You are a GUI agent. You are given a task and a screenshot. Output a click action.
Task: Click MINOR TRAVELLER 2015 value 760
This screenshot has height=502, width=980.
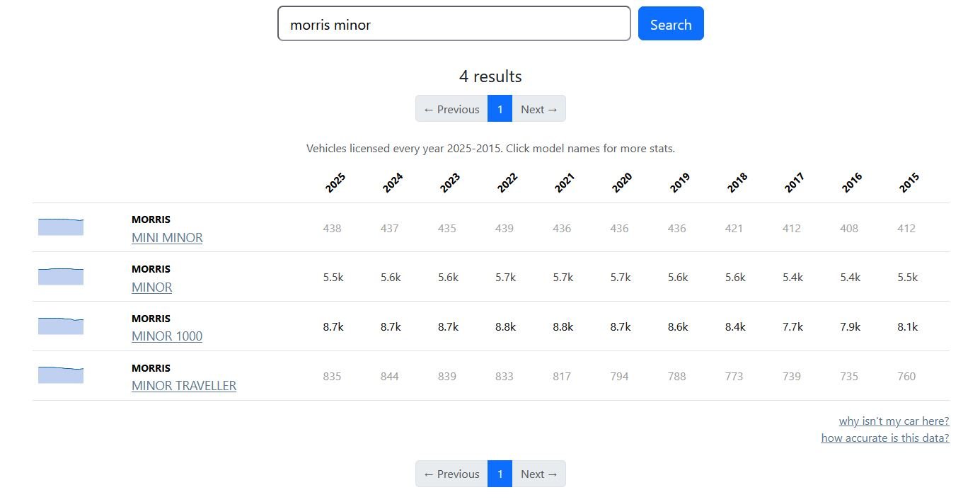tap(906, 376)
